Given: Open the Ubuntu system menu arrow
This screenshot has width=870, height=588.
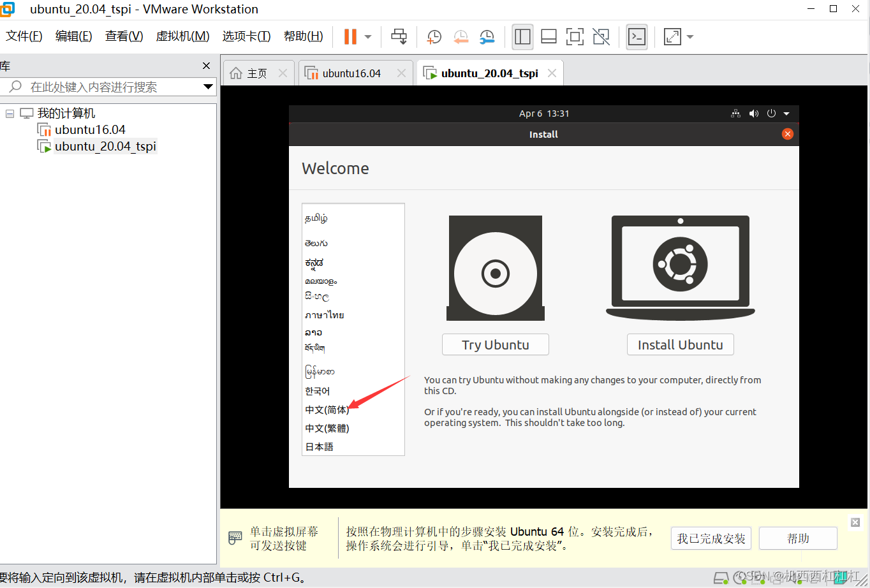Looking at the screenshot, I should 786,114.
